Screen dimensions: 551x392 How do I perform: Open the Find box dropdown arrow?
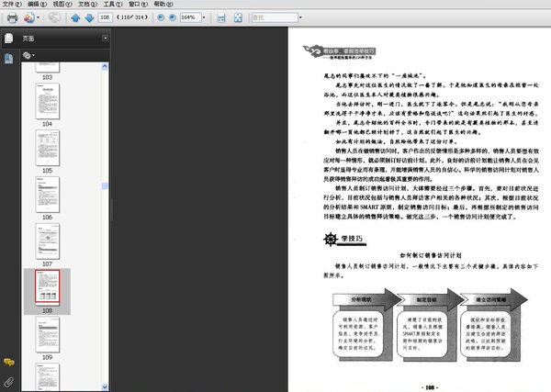point(300,17)
